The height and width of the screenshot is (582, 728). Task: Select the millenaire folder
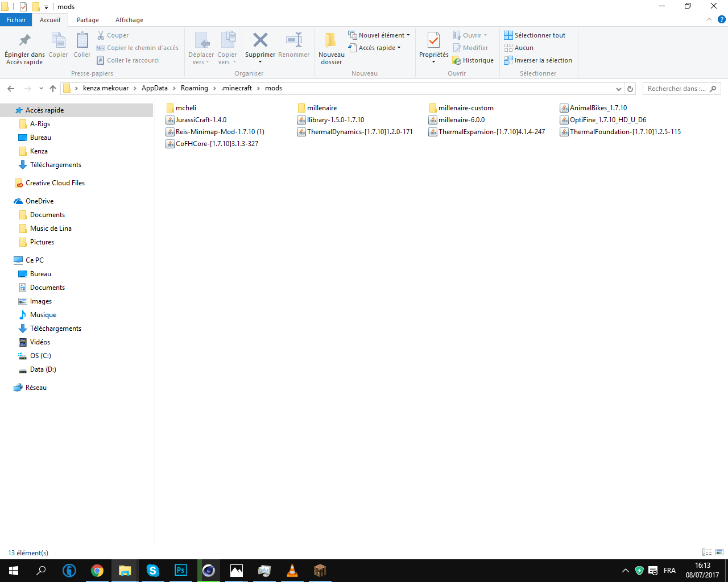(317, 108)
